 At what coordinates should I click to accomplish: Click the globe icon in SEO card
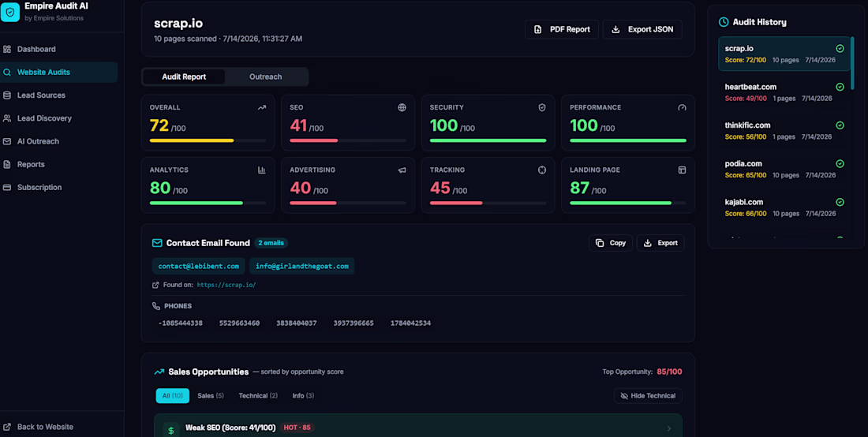(402, 107)
